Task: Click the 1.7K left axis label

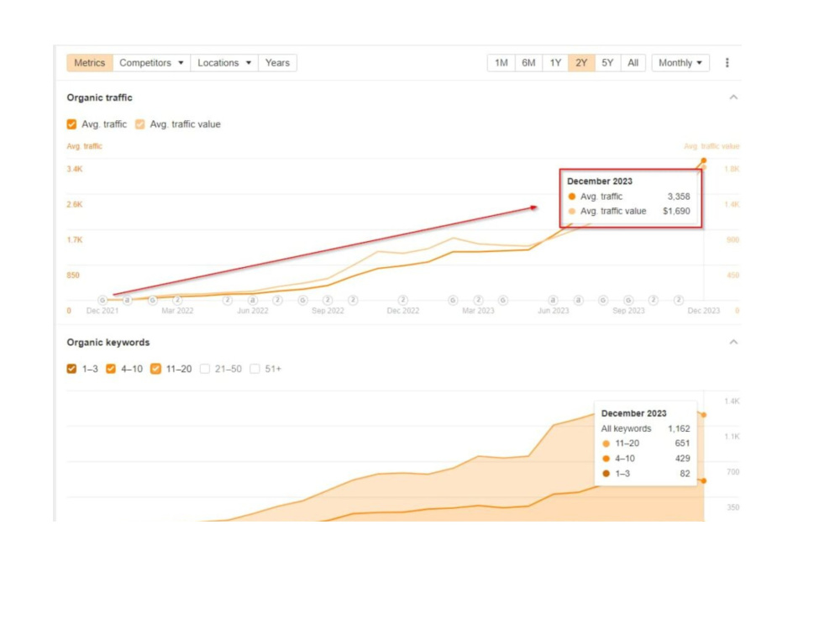Action: (x=75, y=239)
